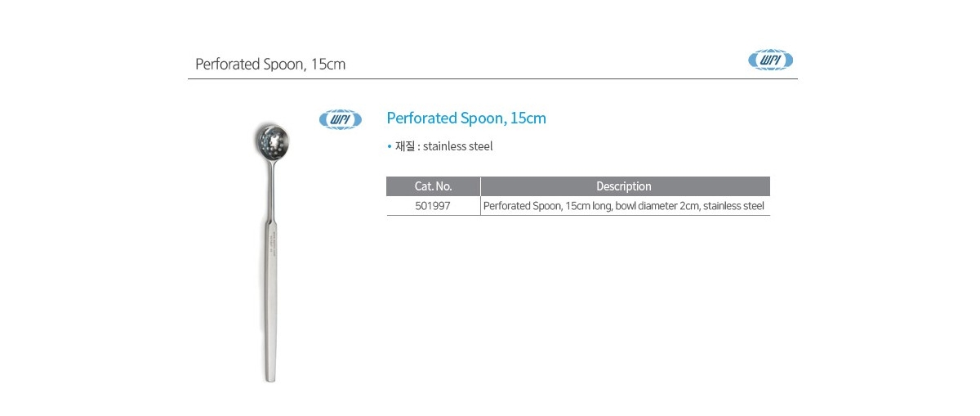Click catalog number 501997
The image size is (980, 416).
tap(433, 206)
